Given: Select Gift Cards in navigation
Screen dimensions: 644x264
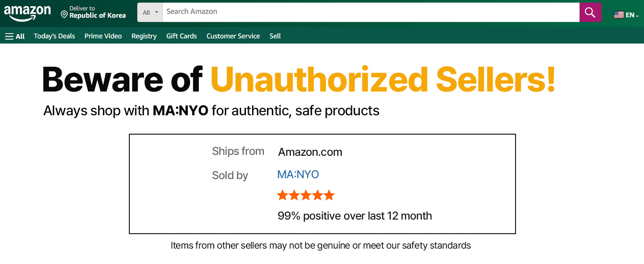Looking at the screenshot, I should (x=182, y=36).
